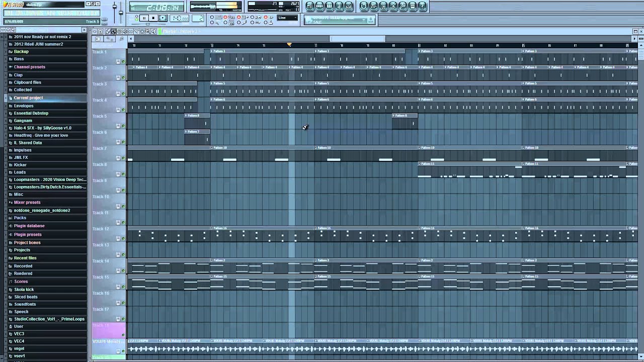Open the OPTIONS menu
Screen dimensions: 644x362
tap(66, 13)
